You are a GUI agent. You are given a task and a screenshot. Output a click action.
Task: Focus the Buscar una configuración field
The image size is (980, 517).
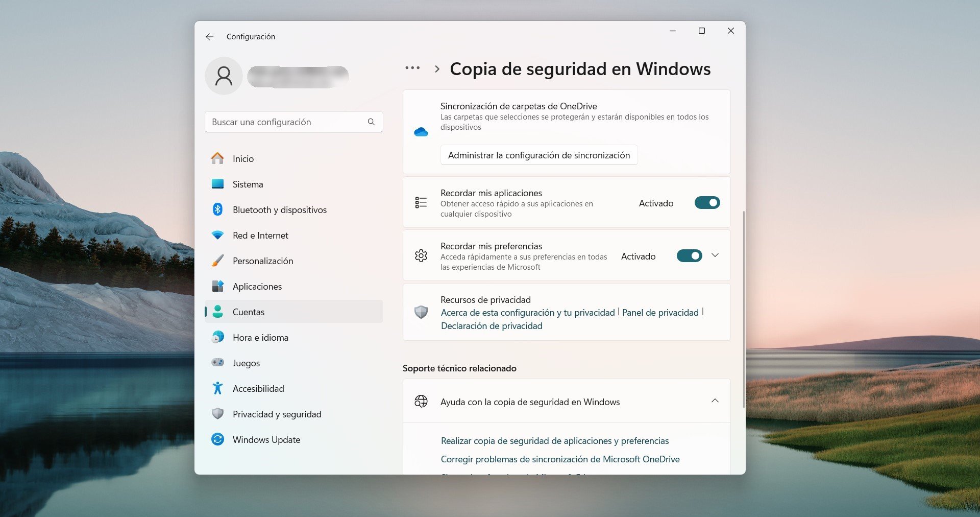coord(293,122)
